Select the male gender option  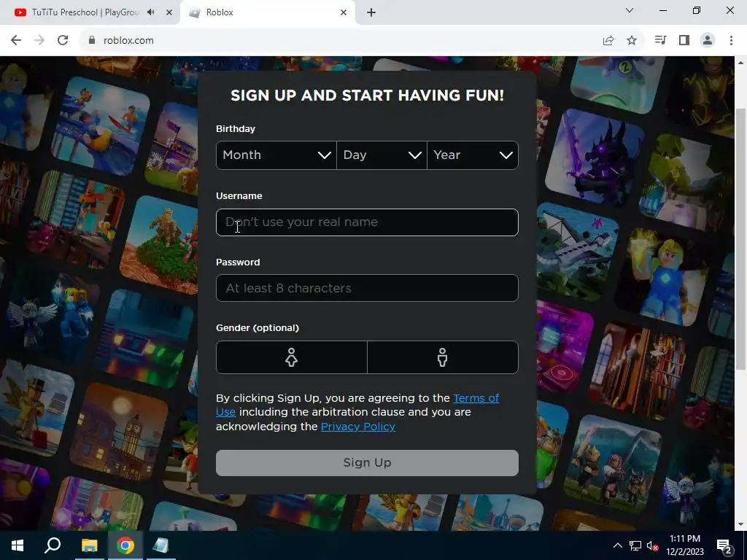tap(443, 357)
